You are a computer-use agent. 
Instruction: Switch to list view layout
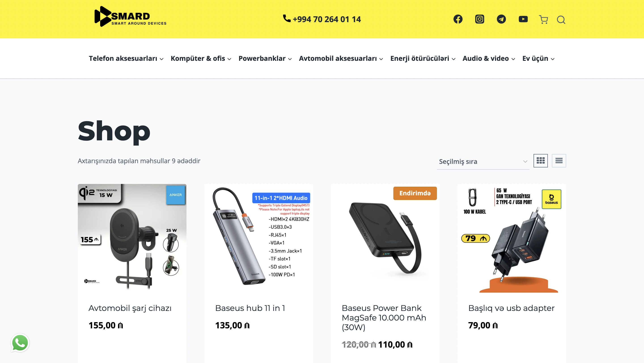pyautogui.click(x=559, y=161)
